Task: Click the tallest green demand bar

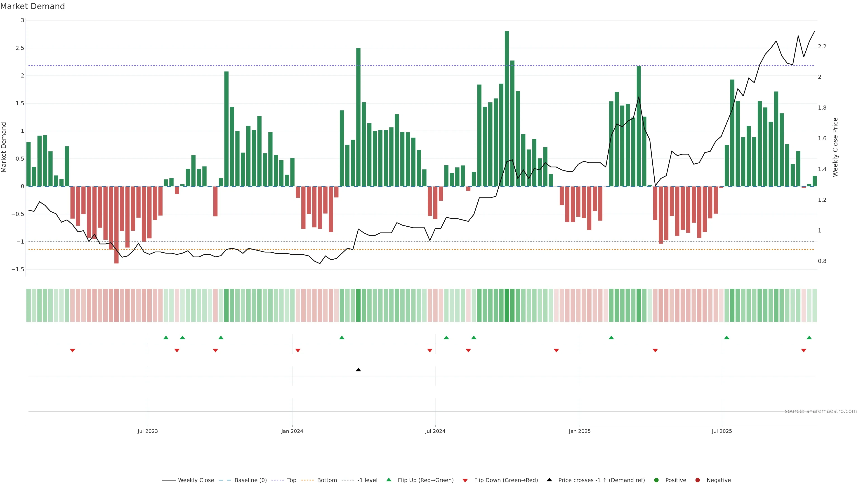Action: (507, 108)
